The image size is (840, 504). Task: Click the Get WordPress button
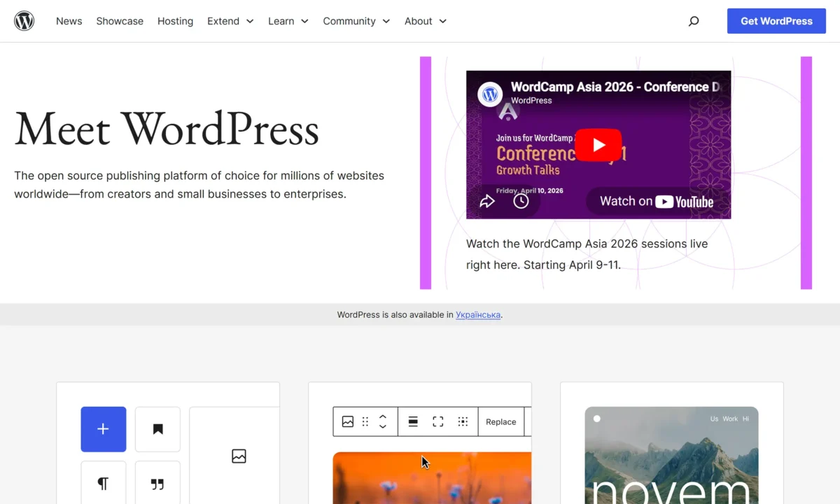[x=776, y=21]
